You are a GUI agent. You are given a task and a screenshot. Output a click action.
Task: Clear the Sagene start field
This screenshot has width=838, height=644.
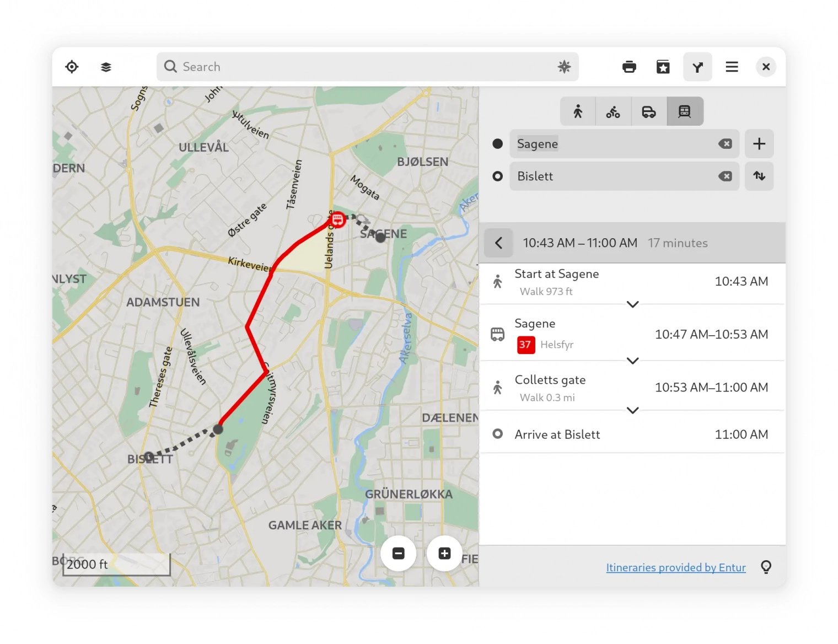725,144
